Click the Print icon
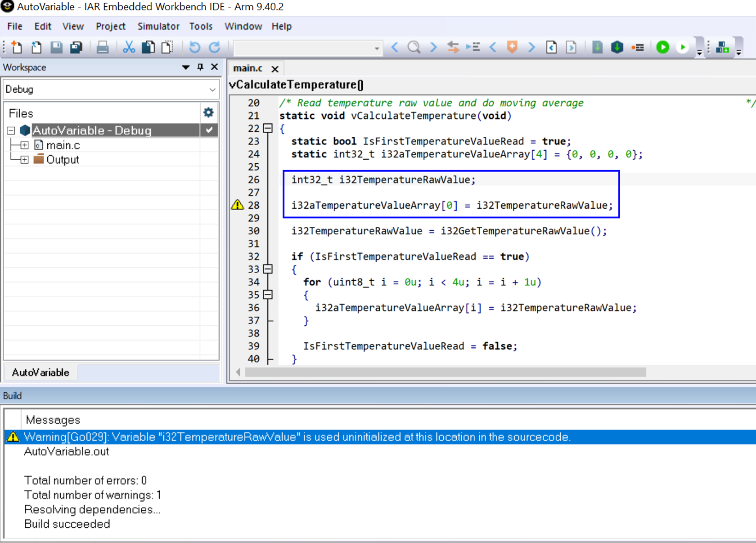Screen dimensions: 756x543 click(103, 47)
